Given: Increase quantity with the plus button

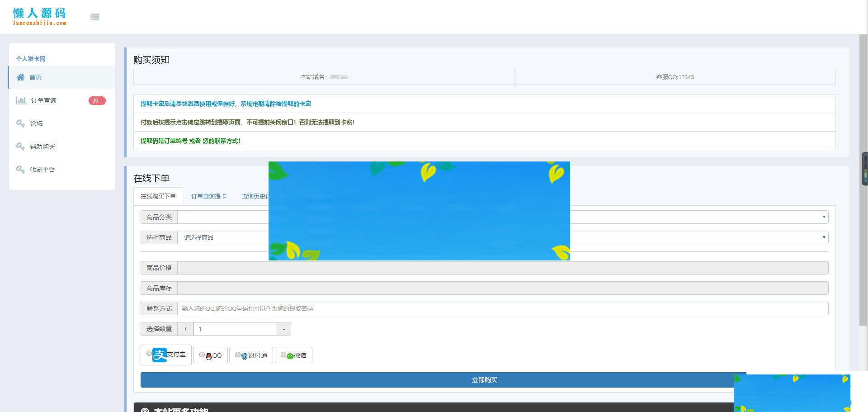Looking at the screenshot, I should 185,329.
